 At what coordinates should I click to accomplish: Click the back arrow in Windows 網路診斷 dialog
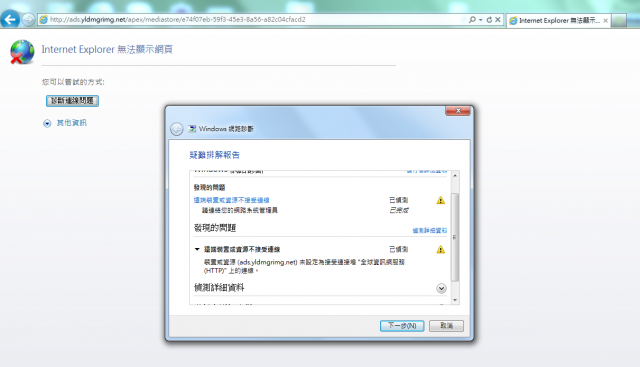click(x=177, y=129)
